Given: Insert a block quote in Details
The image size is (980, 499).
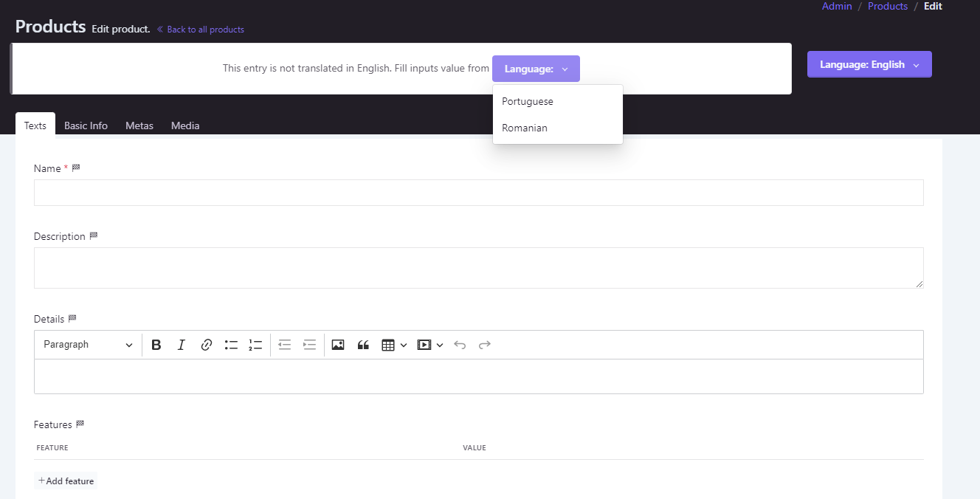Looking at the screenshot, I should click(362, 344).
